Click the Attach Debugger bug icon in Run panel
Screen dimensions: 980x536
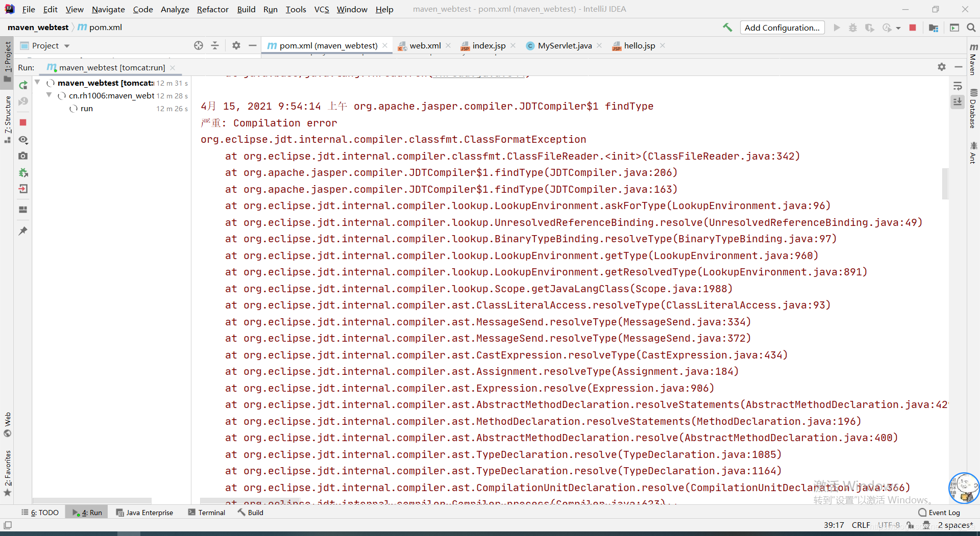pos(23,172)
